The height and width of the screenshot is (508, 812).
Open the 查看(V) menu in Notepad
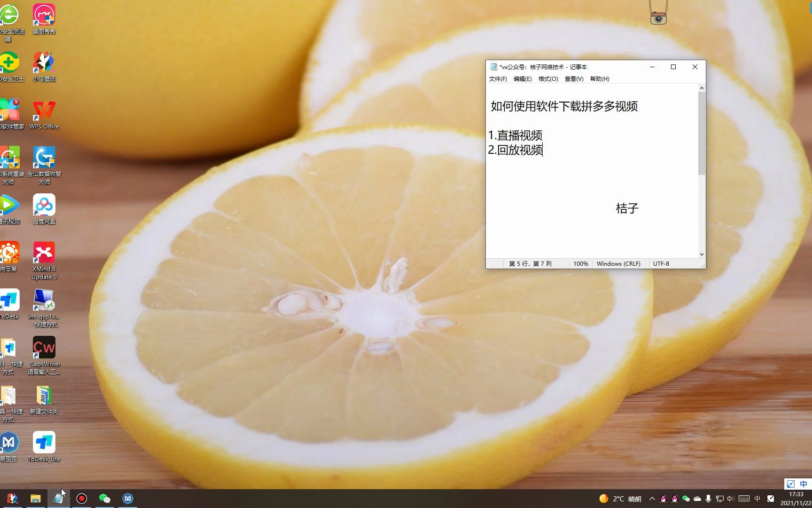574,79
